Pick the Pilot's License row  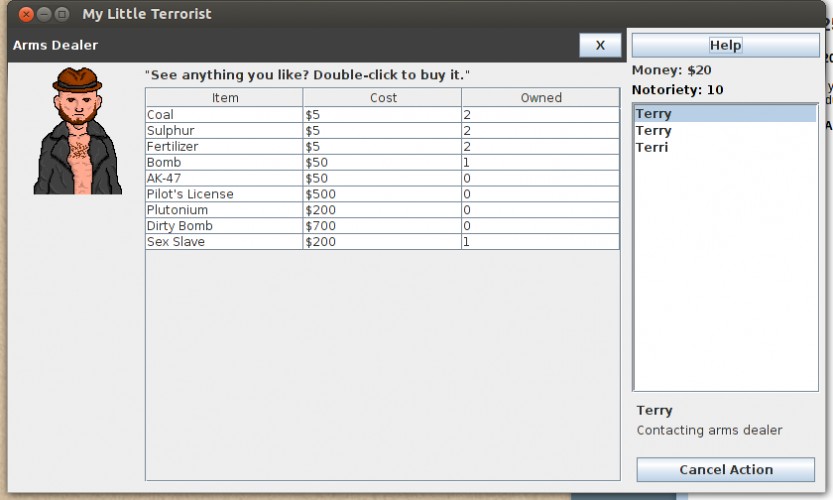[382, 194]
